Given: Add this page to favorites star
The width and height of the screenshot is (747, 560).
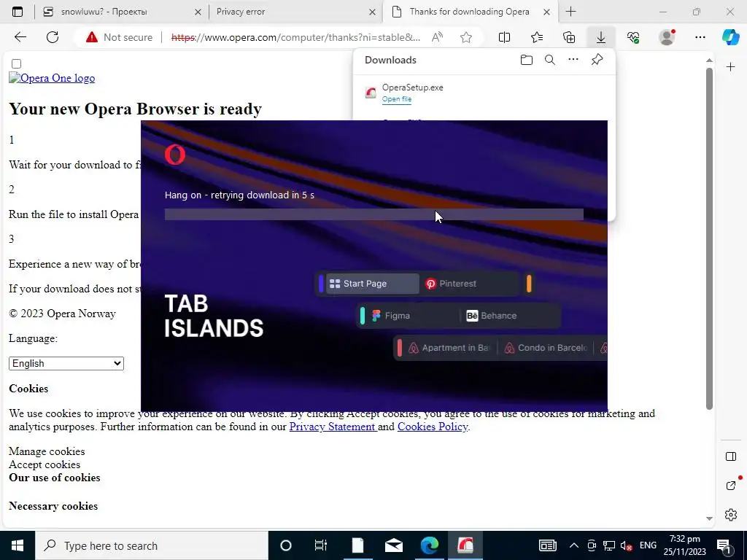Looking at the screenshot, I should point(466,37).
